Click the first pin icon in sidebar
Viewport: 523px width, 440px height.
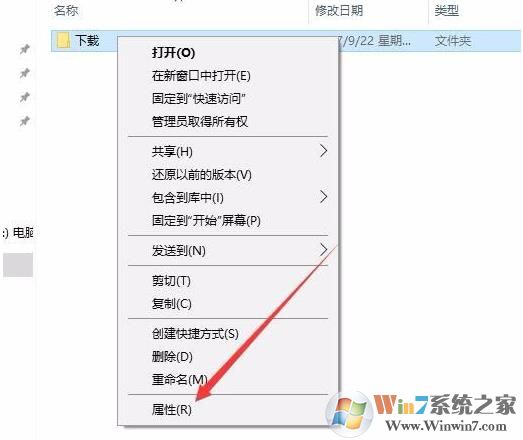point(24,49)
